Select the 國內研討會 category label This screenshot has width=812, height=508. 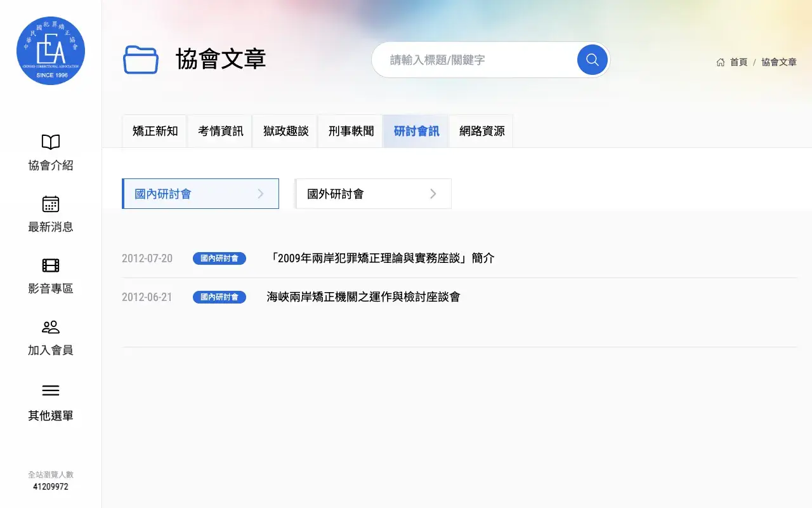click(163, 194)
